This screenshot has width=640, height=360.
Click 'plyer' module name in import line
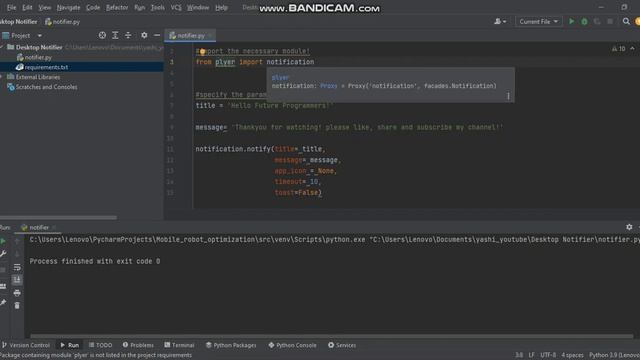225,62
